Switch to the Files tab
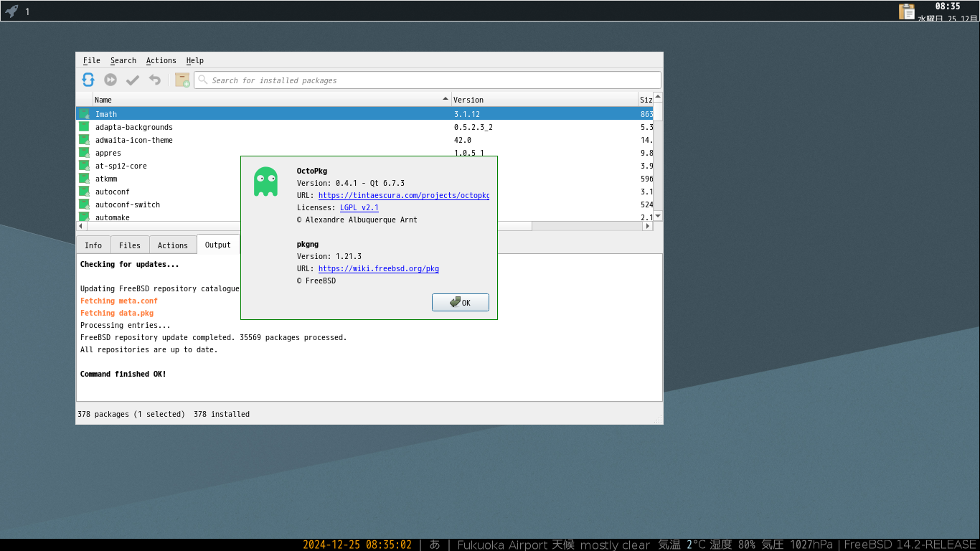This screenshot has width=980, height=551. [129, 245]
